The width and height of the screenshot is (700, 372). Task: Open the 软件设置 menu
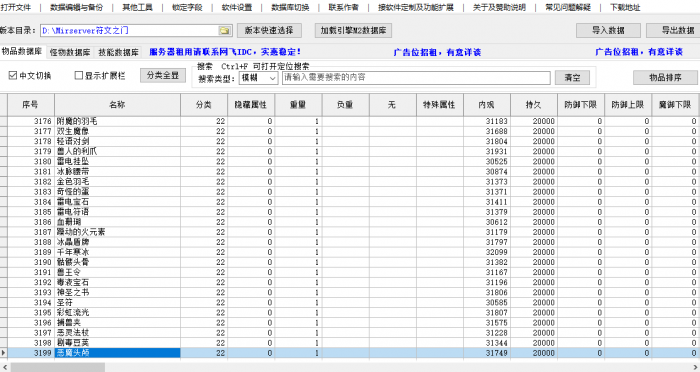coord(237,7)
